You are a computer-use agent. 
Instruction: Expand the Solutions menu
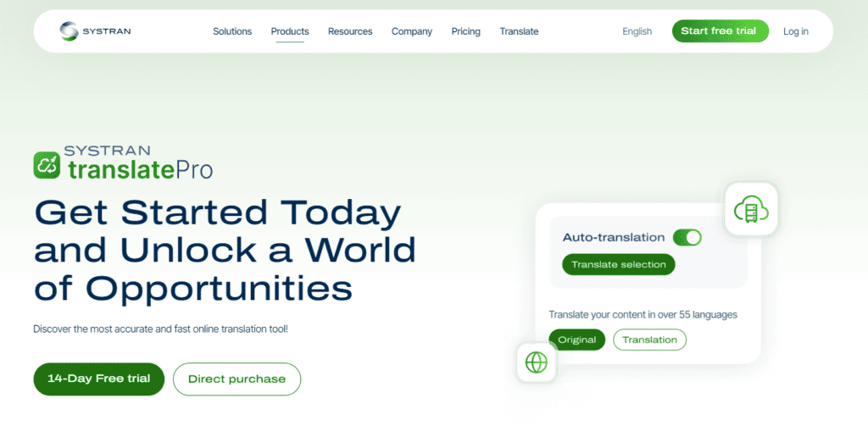232,31
